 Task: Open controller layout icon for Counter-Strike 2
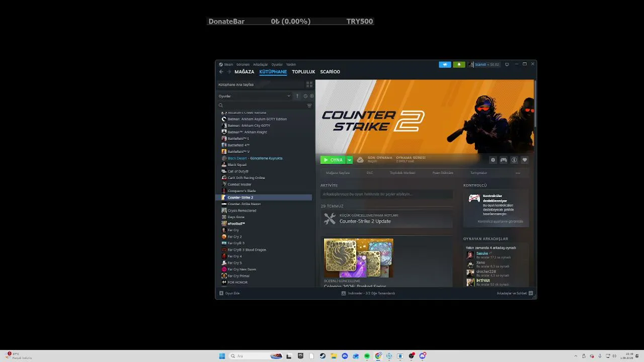[x=504, y=160]
